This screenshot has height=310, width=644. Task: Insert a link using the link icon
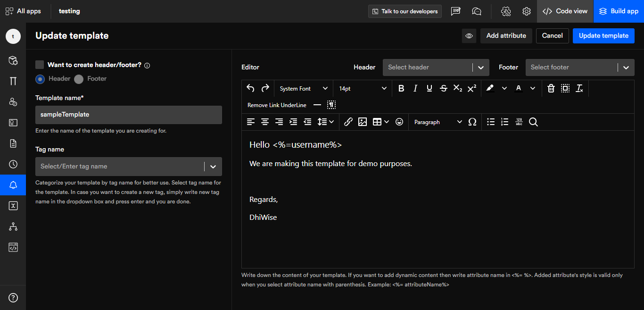pyautogui.click(x=348, y=122)
